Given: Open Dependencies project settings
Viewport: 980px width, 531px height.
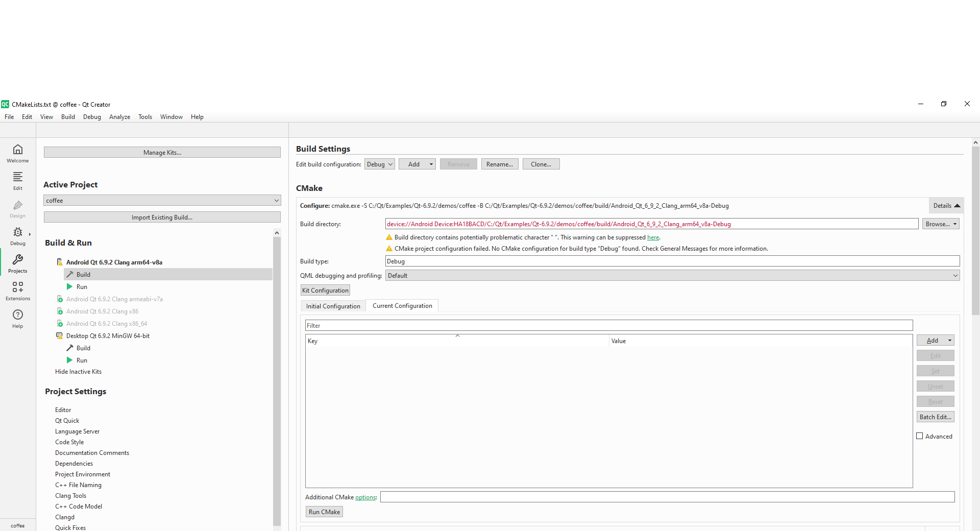Looking at the screenshot, I should point(74,464).
